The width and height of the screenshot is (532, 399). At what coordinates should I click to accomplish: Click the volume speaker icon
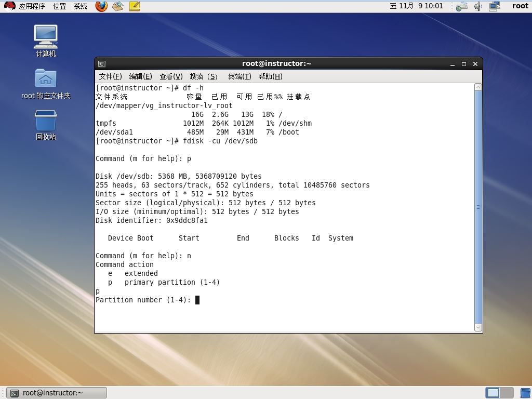pyautogui.click(x=478, y=6)
